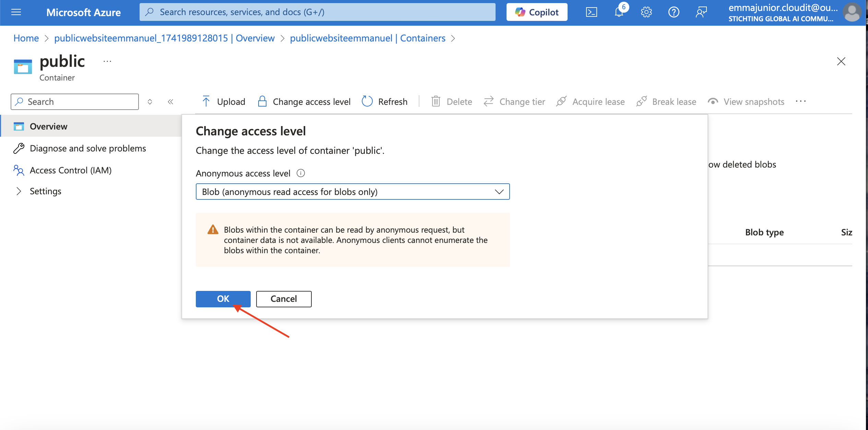Click the Microsoft Azure logo text
The width and height of the screenshot is (868, 430).
[83, 12]
